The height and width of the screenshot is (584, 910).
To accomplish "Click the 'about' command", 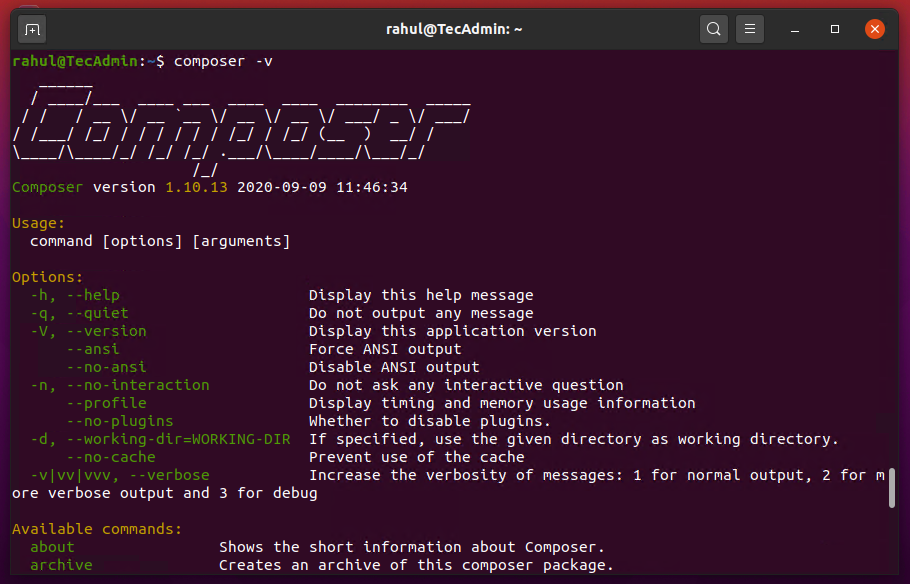I will point(52,547).
